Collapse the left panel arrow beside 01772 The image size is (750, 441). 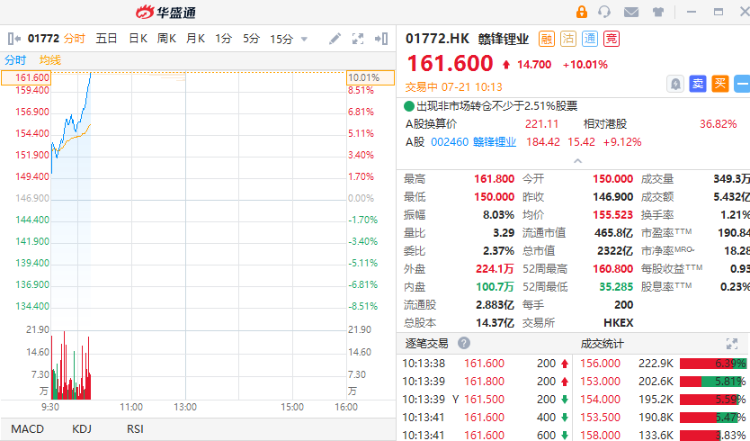[13, 39]
